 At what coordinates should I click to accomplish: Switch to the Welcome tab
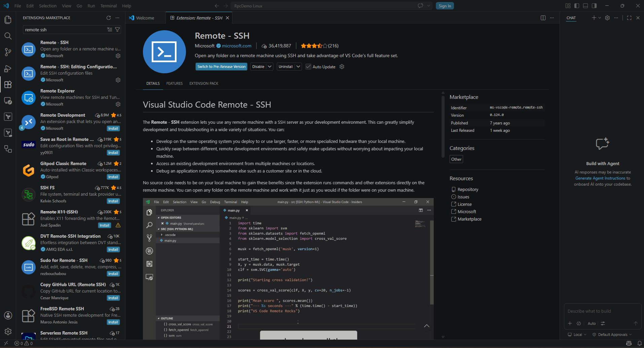(x=145, y=18)
